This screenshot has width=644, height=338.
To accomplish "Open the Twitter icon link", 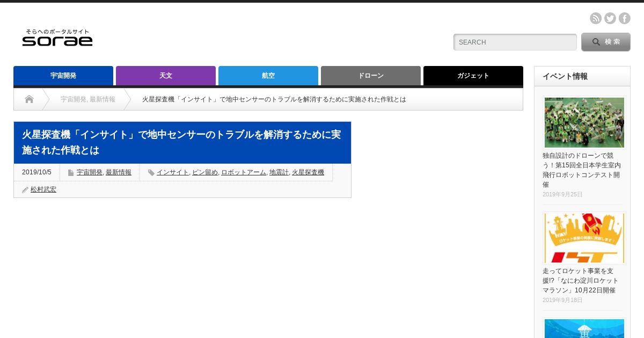I will [x=610, y=18].
